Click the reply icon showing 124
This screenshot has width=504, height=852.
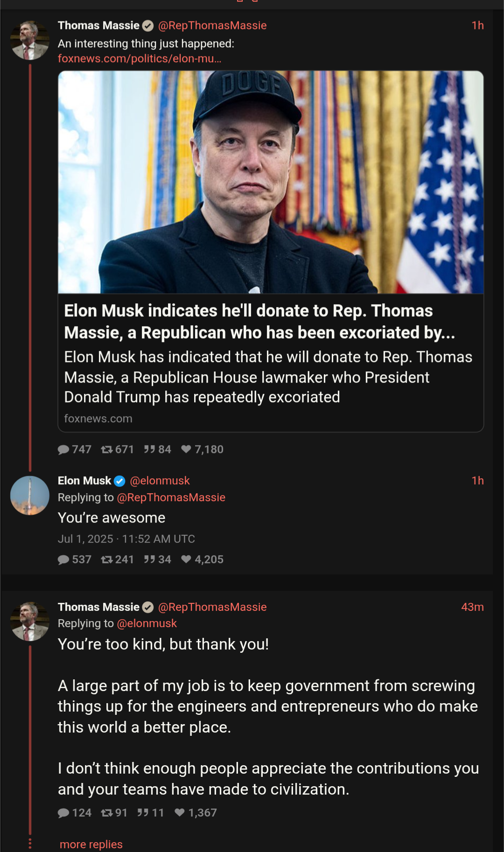pyautogui.click(x=63, y=813)
